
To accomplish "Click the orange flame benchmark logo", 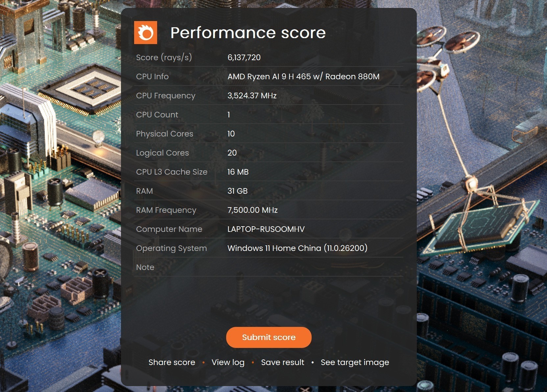I will click(146, 32).
